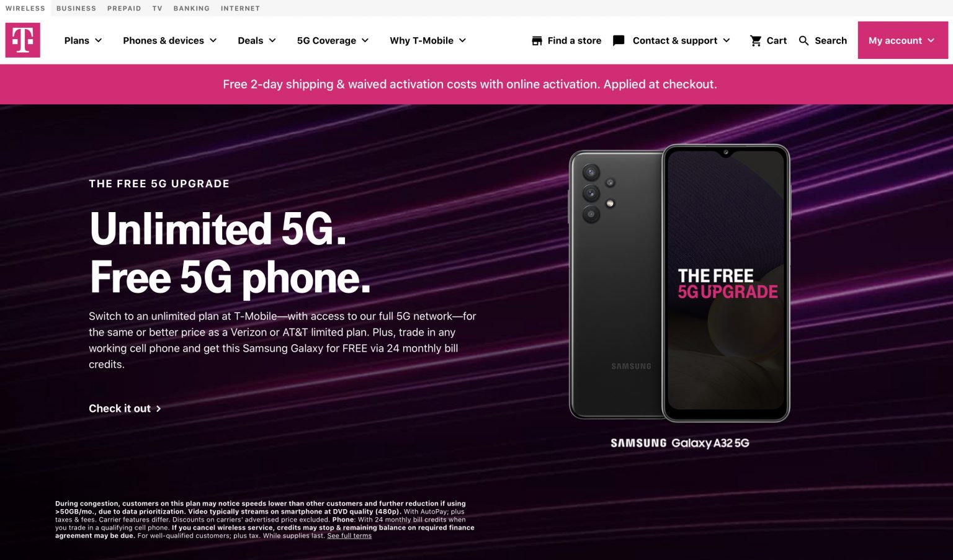Click the magnifying glass search icon
Viewport: 953px width, 560px height.
pos(804,41)
